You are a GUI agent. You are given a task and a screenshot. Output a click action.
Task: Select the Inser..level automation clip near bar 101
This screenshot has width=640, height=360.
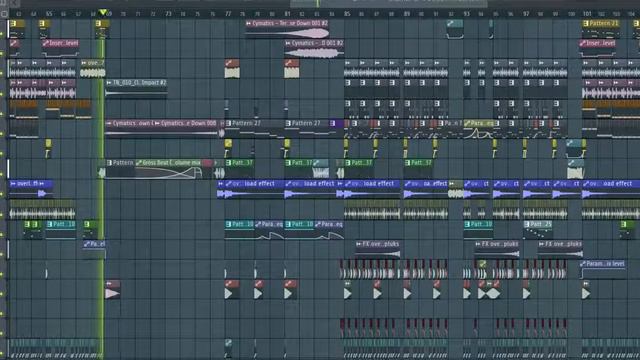tap(598, 48)
